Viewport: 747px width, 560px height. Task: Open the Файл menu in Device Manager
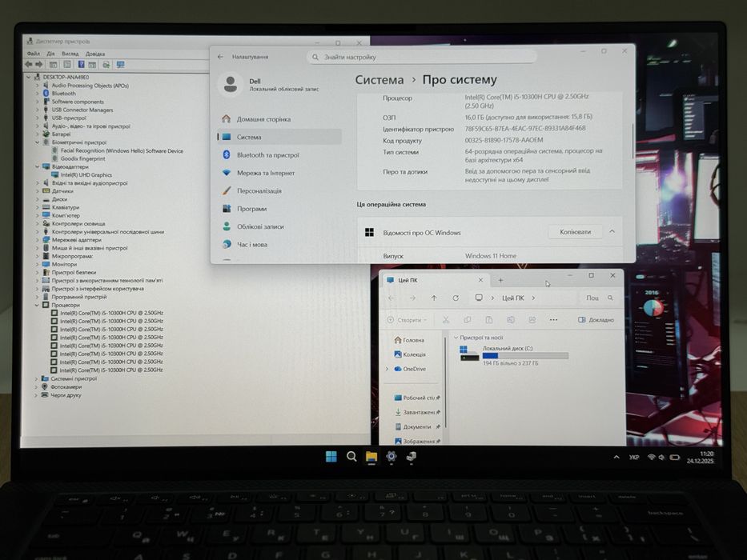click(34, 54)
